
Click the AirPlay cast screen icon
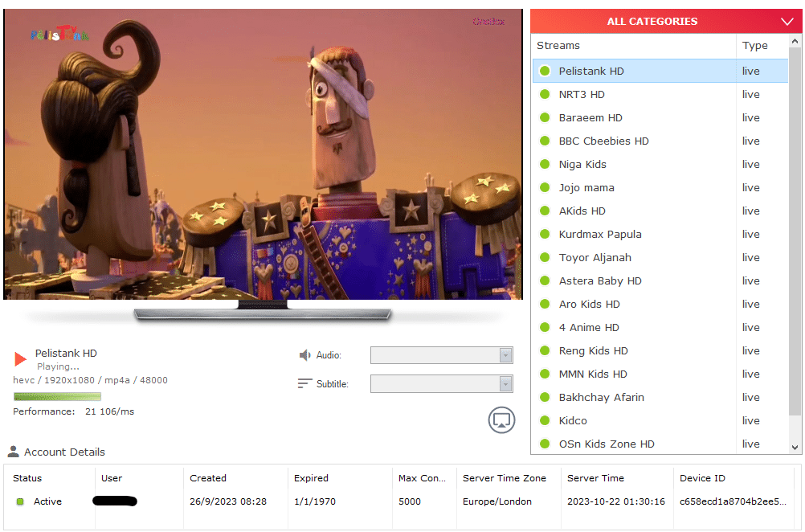click(x=501, y=420)
